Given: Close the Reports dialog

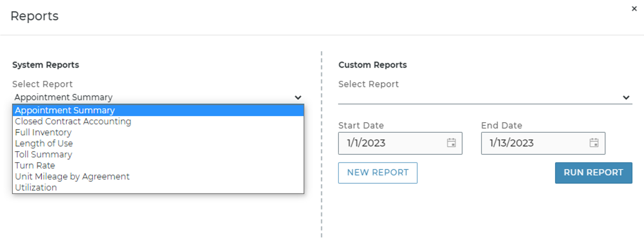Looking at the screenshot, I should [634, 9].
